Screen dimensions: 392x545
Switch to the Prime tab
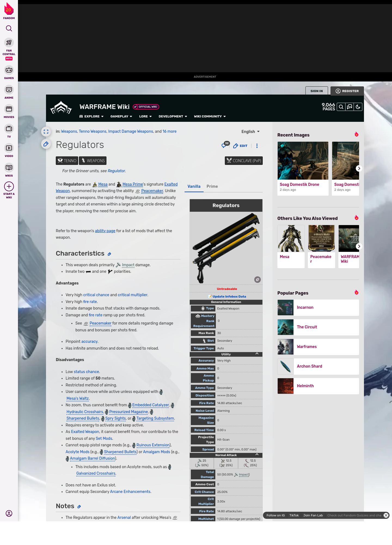click(x=212, y=186)
